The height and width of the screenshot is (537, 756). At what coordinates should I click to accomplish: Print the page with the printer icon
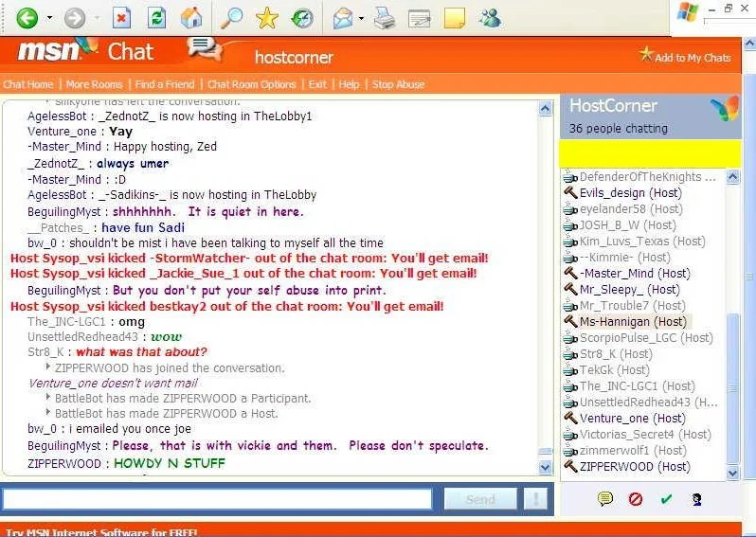[x=385, y=18]
